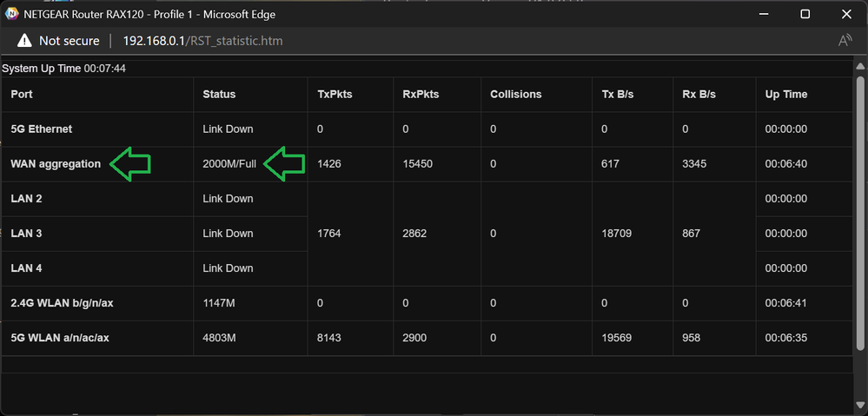Click the Not secure warning triangle icon

click(x=23, y=41)
